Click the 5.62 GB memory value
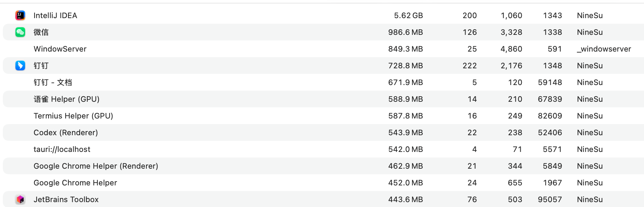The image size is (644, 207). 408,15
